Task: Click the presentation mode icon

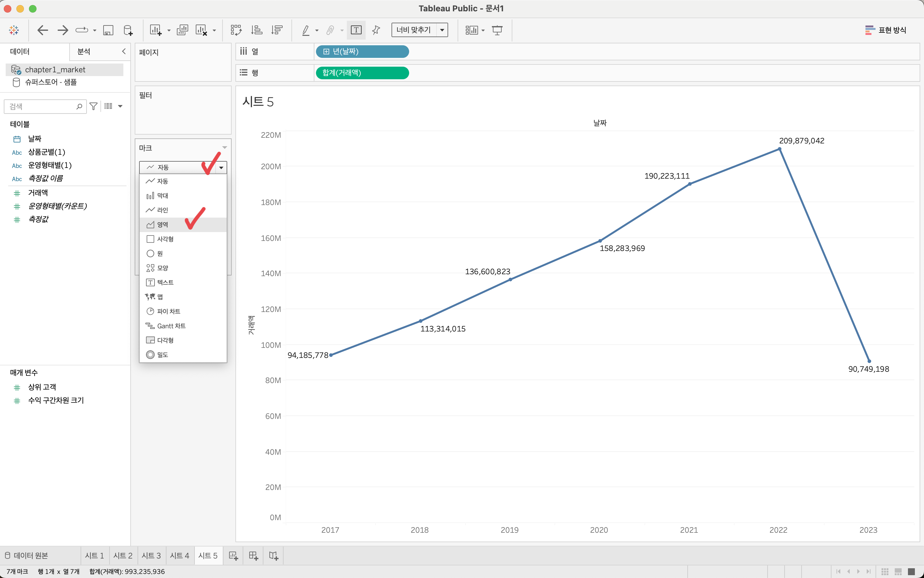Action: coord(497,30)
